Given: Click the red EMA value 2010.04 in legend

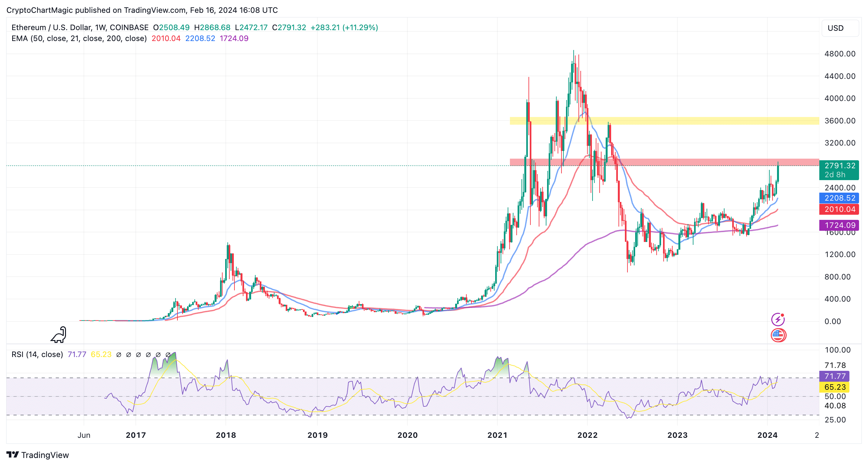Looking at the screenshot, I should click(166, 38).
